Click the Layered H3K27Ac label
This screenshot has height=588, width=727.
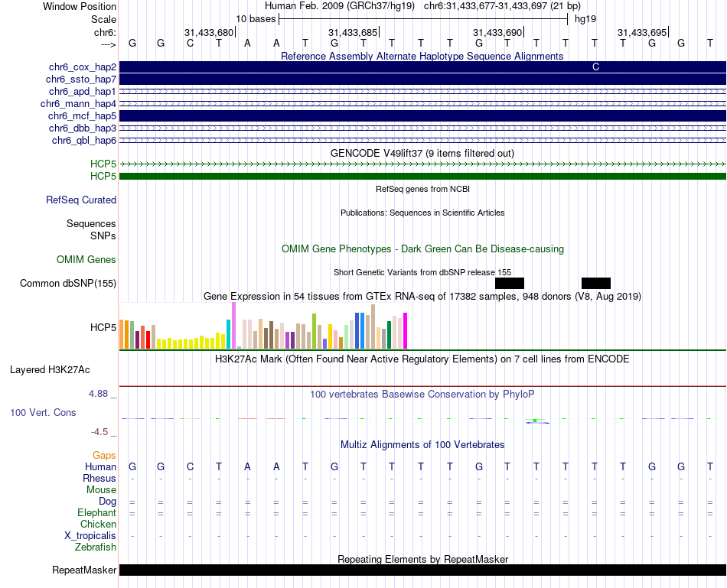[x=50, y=370]
